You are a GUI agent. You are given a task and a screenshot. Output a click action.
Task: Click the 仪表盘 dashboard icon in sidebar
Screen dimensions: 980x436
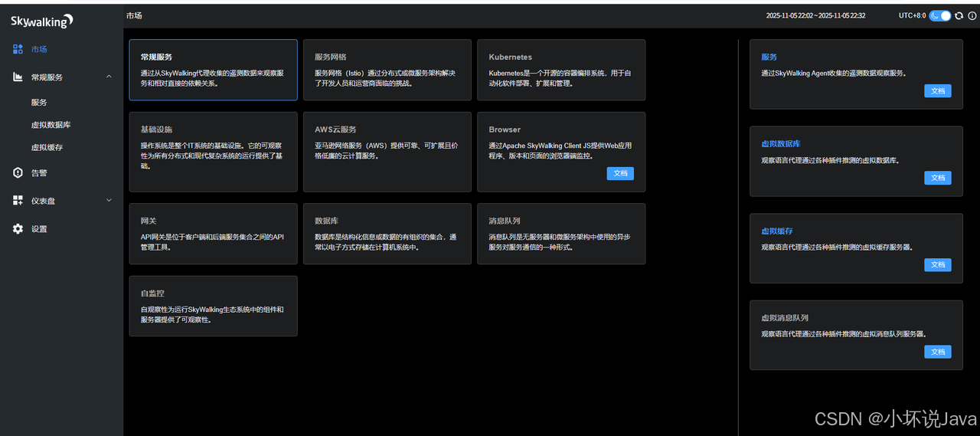pyautogui.click(x=18, y=201)
